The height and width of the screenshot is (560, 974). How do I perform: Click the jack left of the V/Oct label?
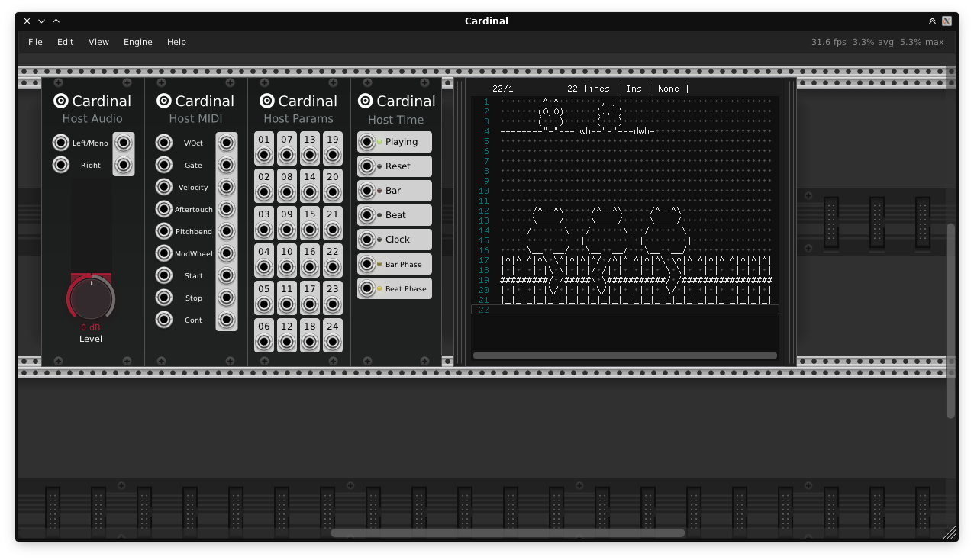pyautogui.click(x=164, y=143)
